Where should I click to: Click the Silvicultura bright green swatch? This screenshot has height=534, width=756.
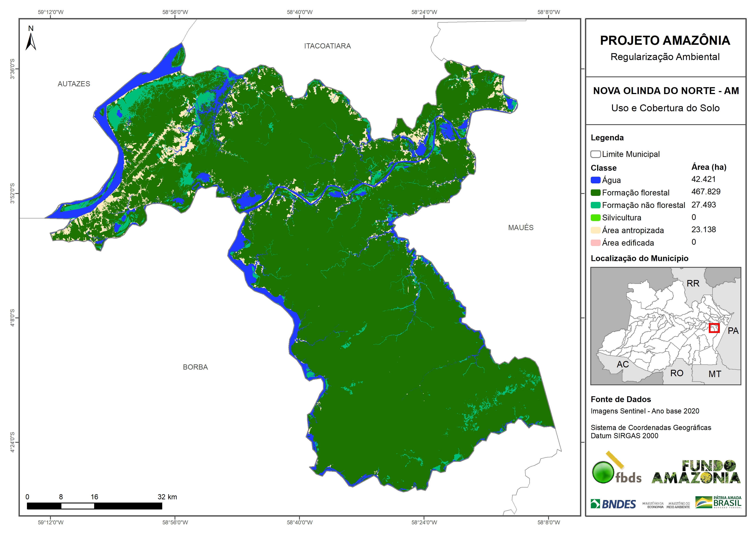pos(595,218)
